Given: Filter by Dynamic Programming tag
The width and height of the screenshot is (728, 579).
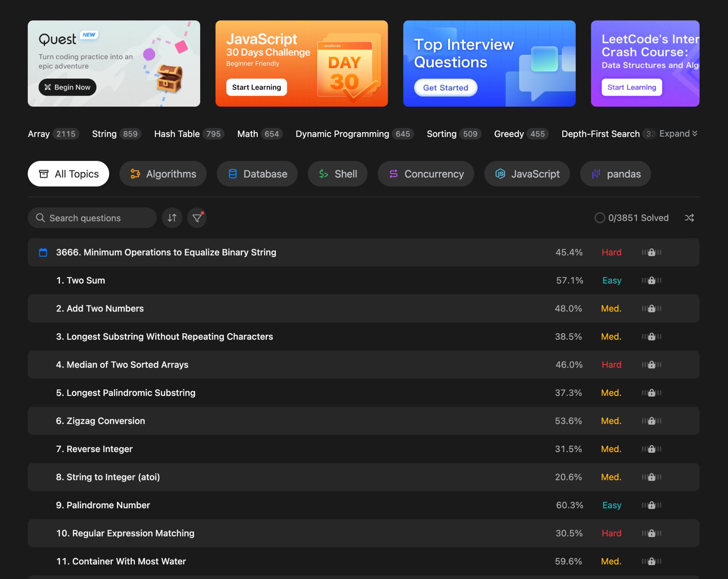Looking at the screenshot, I should [342, 134].
